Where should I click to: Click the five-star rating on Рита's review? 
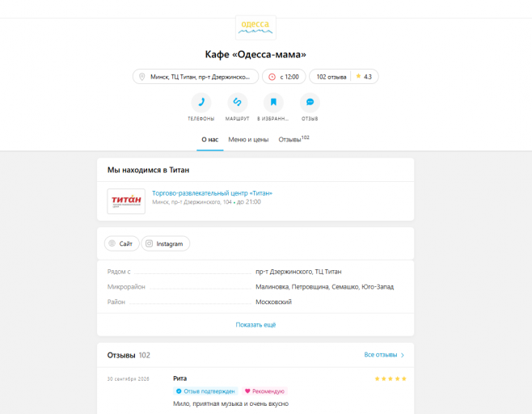(391, 378)
